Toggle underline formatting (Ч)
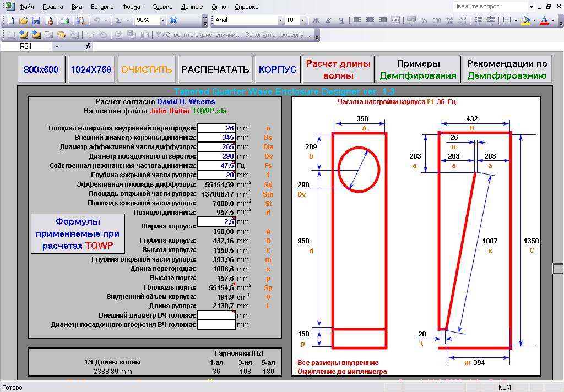This screenshot has width=564, height=392. tap(341, 20)
